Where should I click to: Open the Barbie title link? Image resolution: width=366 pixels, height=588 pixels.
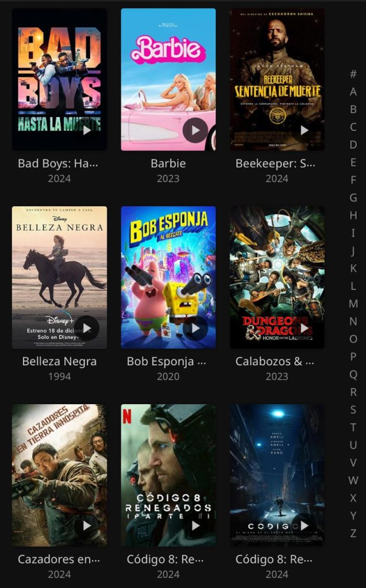(x=168, y=164)
